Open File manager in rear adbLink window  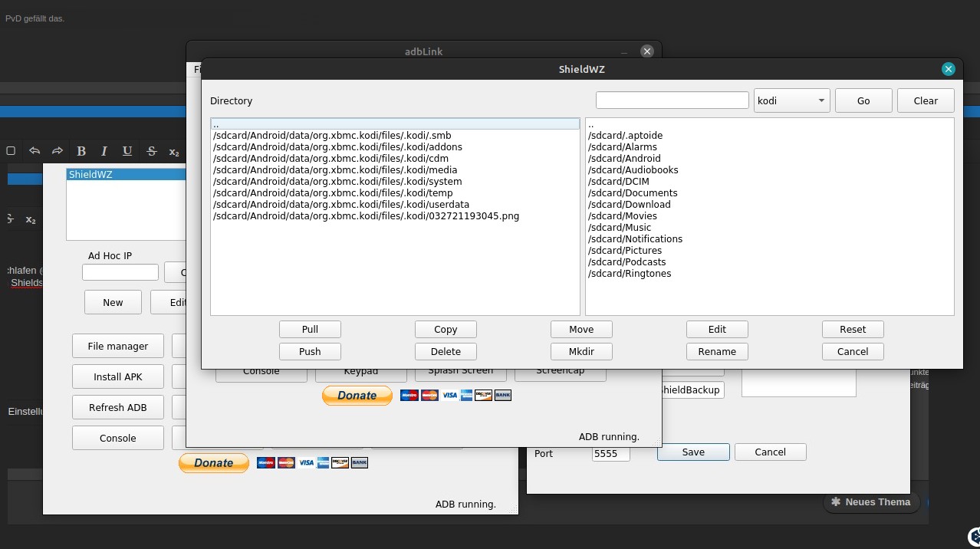click(x=118, y=346)
